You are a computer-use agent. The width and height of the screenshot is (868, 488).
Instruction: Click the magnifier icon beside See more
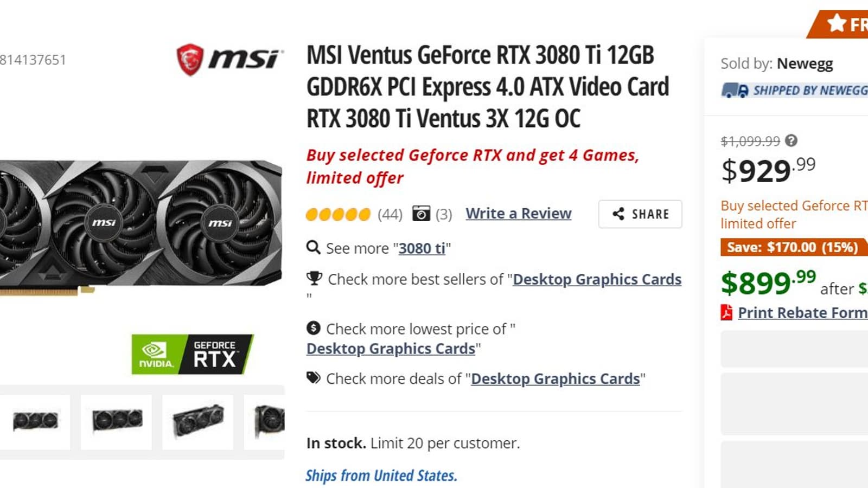click(313, 248)
